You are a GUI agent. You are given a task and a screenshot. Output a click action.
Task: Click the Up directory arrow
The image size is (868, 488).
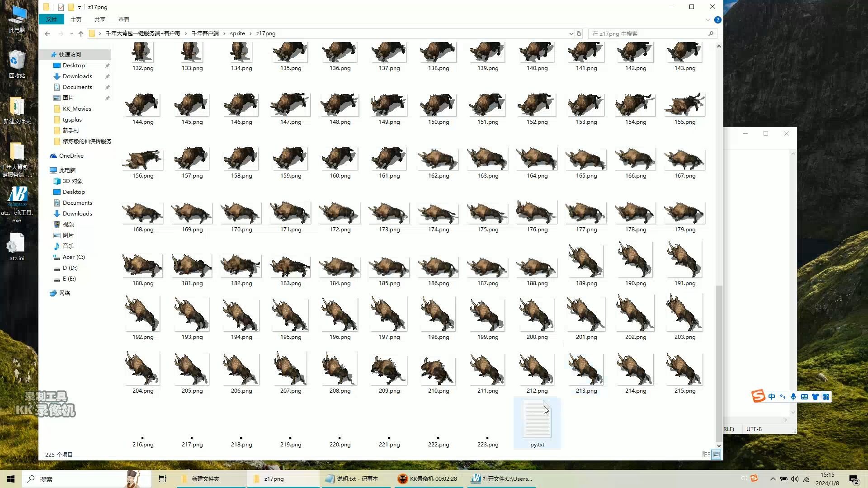81,33
